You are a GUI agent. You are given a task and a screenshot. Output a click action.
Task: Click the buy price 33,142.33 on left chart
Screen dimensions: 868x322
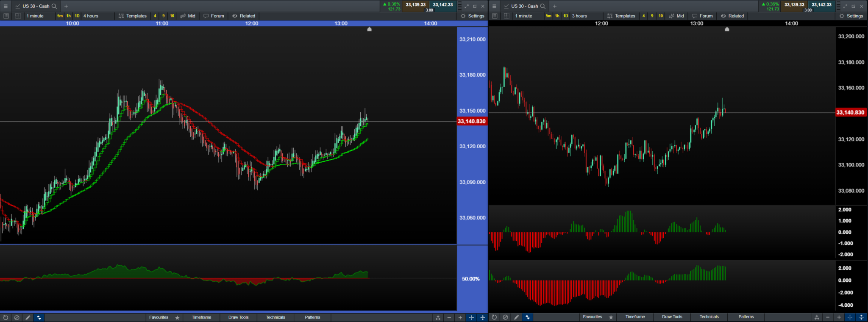(443, 5)
